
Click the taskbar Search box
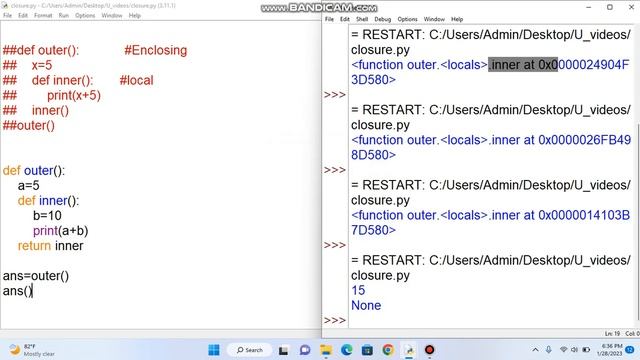pos(249,350)
